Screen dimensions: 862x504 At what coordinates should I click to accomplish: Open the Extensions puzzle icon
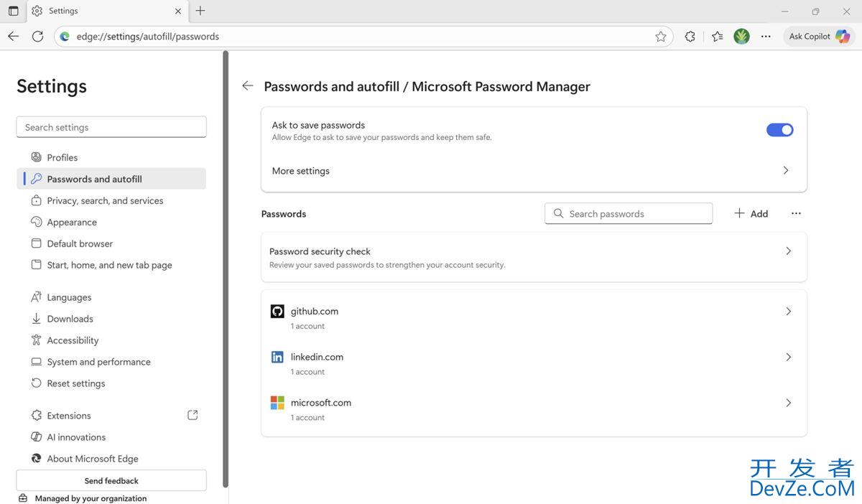[690, 37]
